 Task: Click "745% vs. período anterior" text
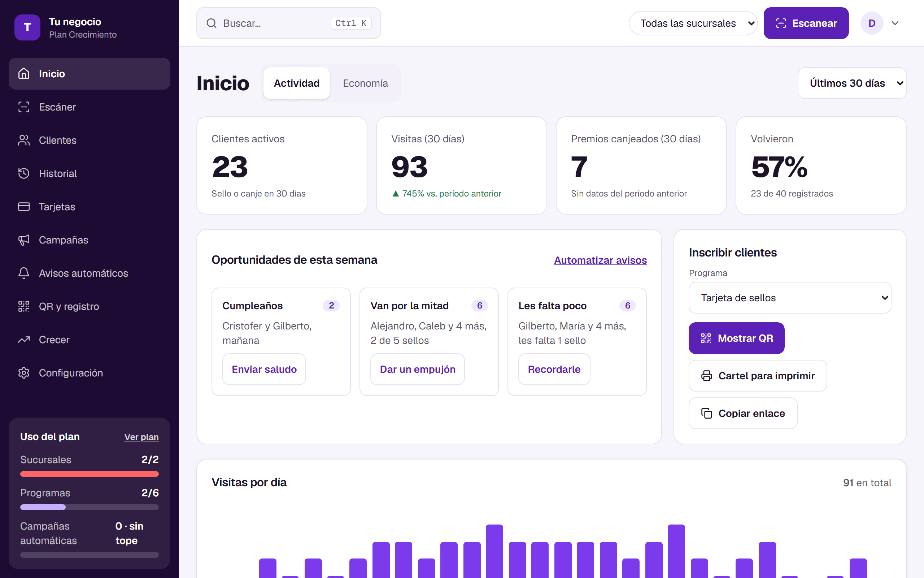[452, 193]
